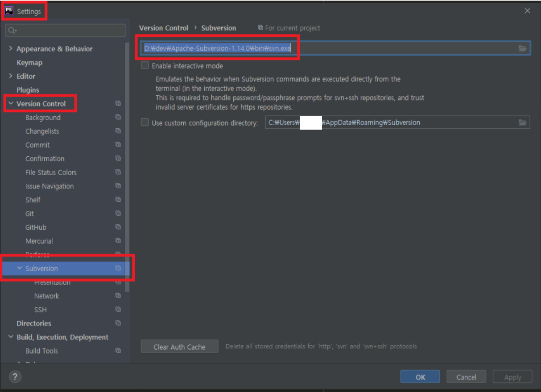Expand the Editor section

(x=11, y=76)
